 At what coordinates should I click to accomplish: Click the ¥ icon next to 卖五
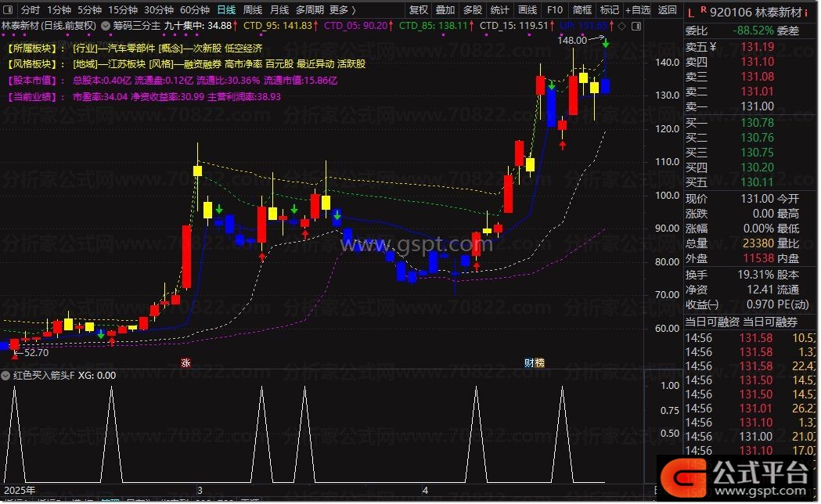713,47
